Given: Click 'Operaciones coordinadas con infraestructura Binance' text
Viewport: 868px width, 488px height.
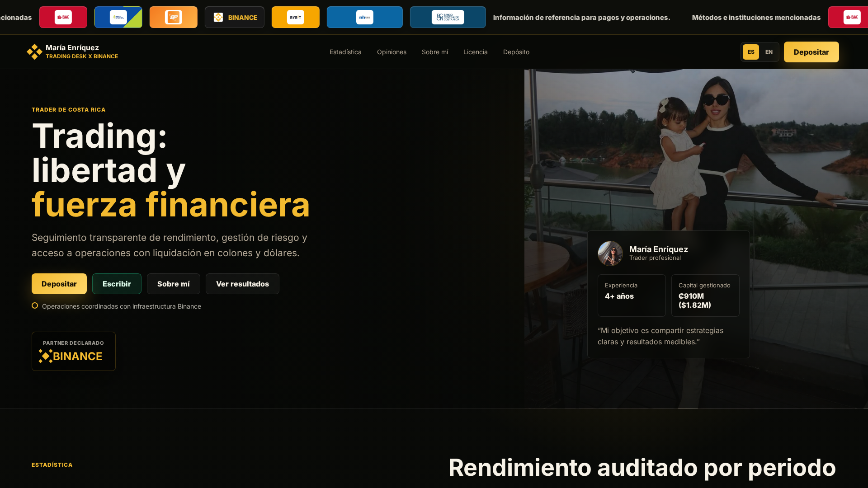Looking at the screenshot, I should [122, 306].
